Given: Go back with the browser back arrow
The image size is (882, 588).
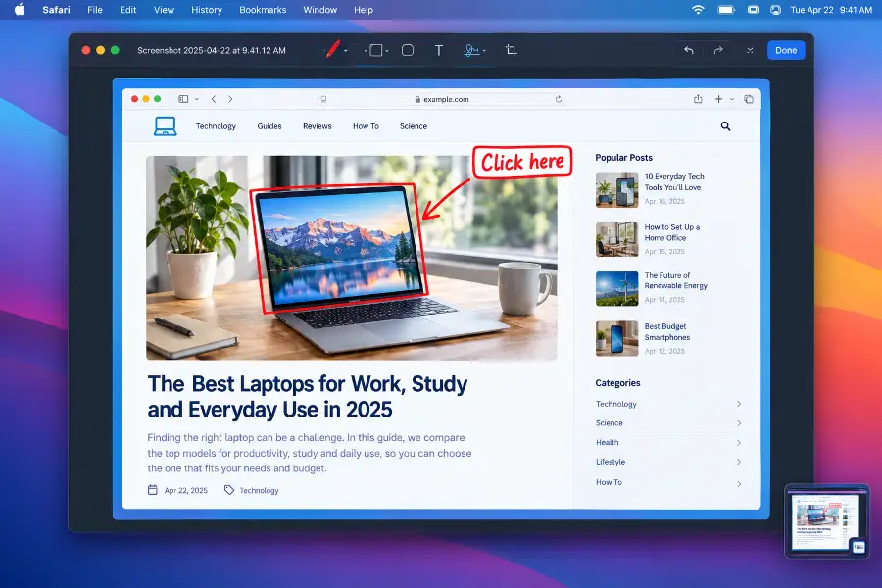Looking at the screenshot, I should click(x=214, y=99).
